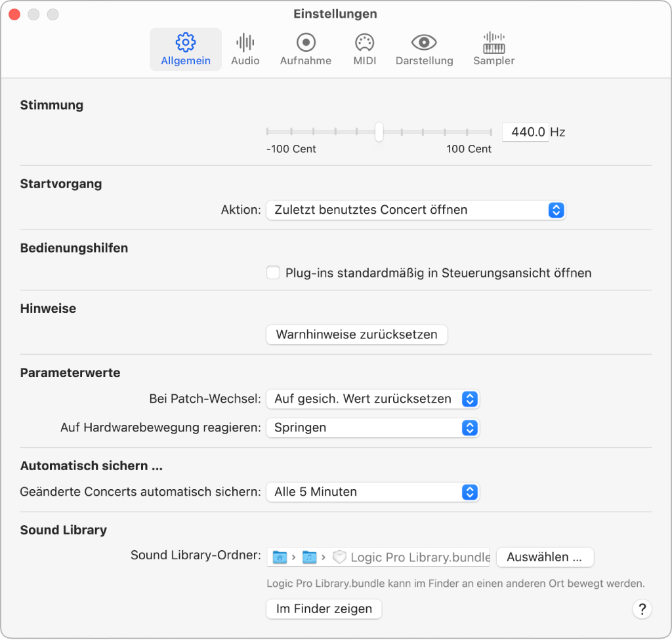Enable Plug-ins standardmäßig in Steuerungsansicht öffnen
Image resolution: width=672 pixels, height=640 pixels.
[x=274, y=273]
